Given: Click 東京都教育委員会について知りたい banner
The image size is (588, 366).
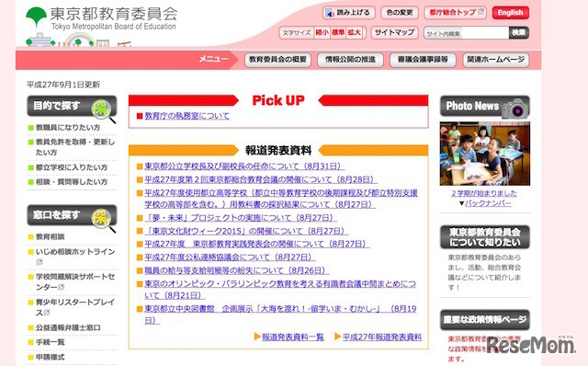Looking at the screenshot, I should pos(484,237).
